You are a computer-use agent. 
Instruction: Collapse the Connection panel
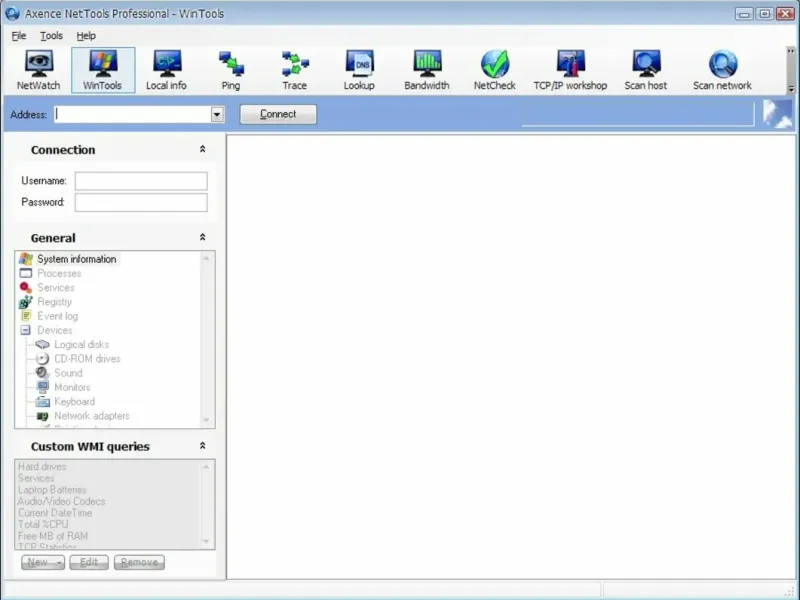pyautogui.click(x=203, y=149)
